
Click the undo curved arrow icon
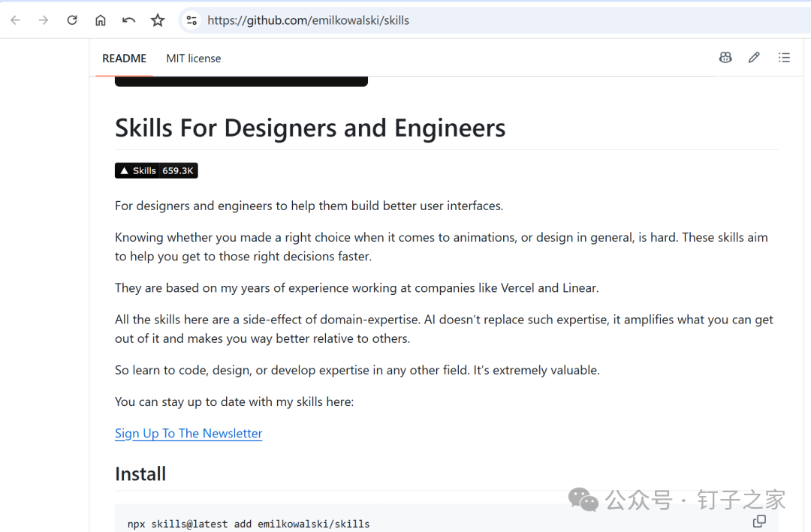click(x=129, y=20)
